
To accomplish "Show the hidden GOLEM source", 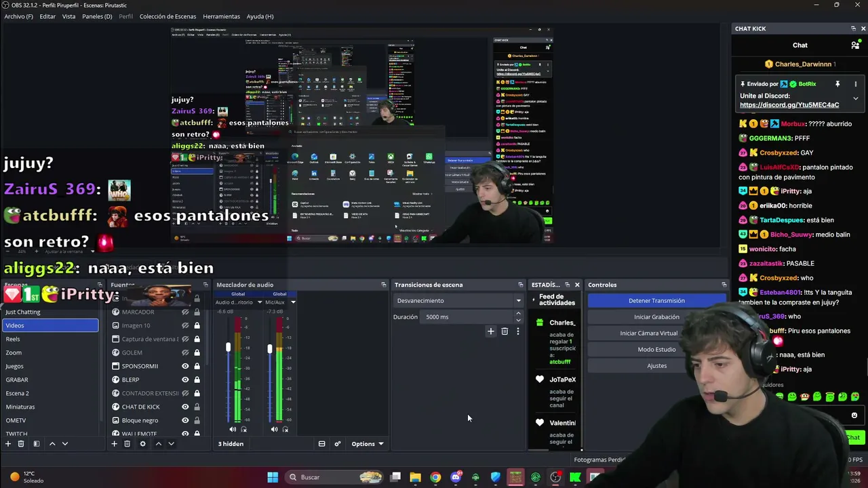I will click(185, 352).
